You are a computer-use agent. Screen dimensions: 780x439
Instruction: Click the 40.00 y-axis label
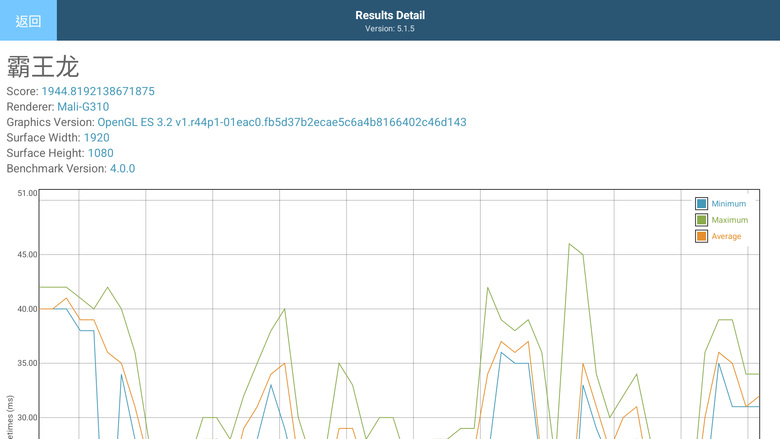point(27,309)
